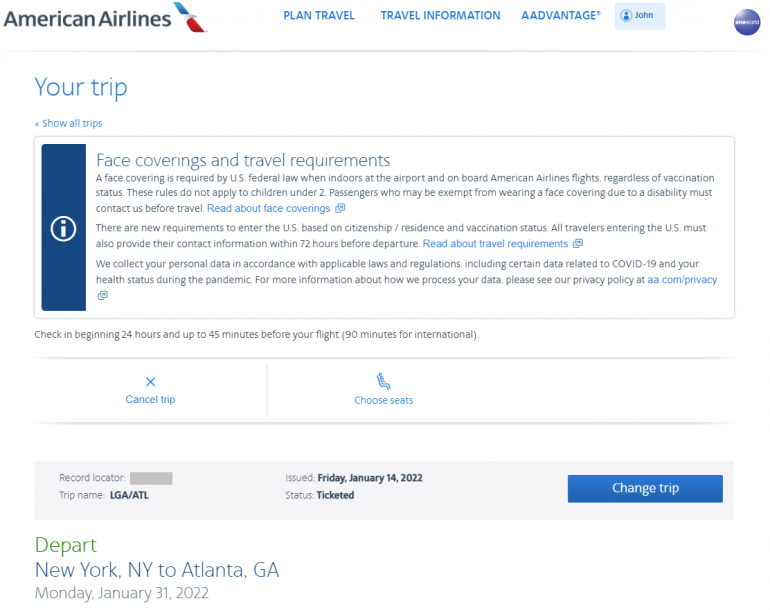This screenshot has height=610, width=770.
Task: Click the blue information circle icon
Action: coord(63,228)
